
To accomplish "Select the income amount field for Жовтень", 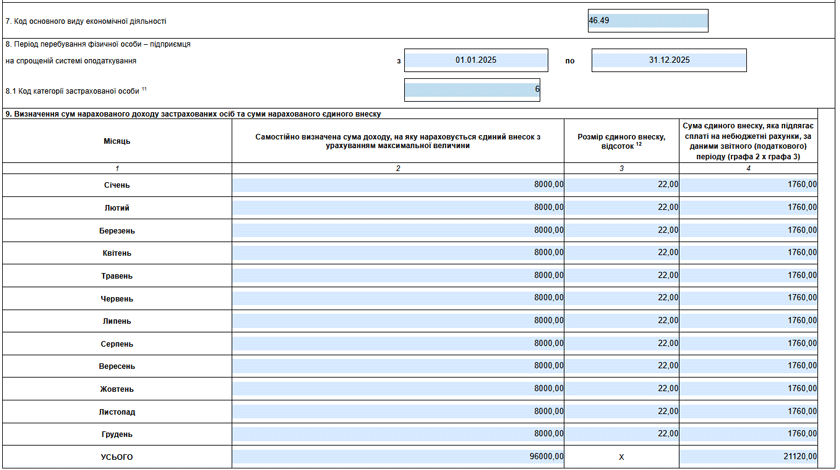I will pos(398,389).
